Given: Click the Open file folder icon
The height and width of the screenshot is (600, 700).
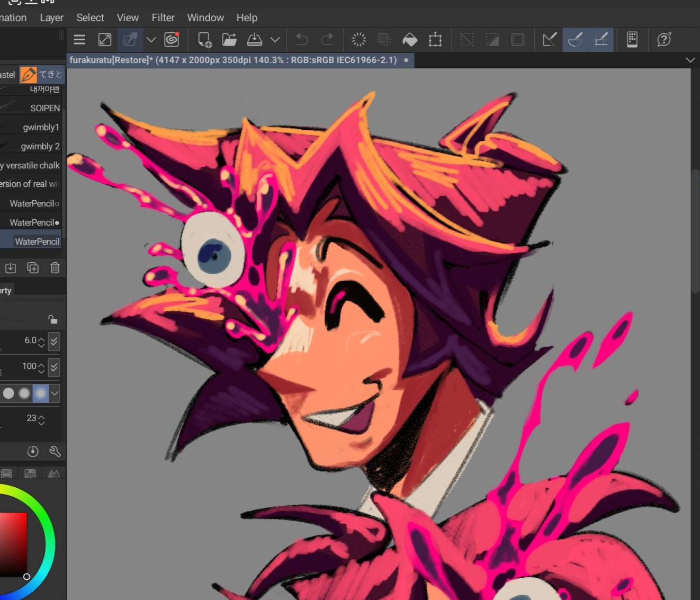Looking at the screenshot, I should coord(229,40).
